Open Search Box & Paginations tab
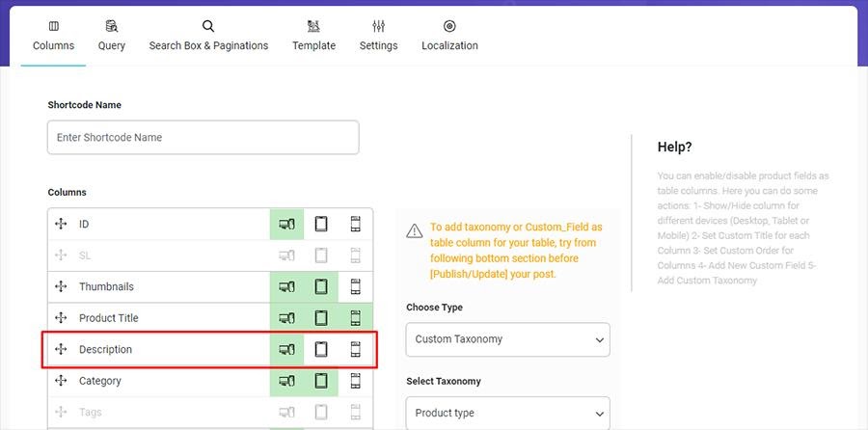 208,37
